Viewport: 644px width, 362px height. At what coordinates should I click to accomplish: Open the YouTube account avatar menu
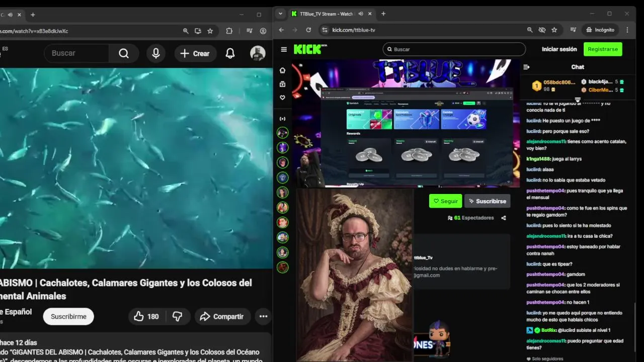[x=258, y=53]
